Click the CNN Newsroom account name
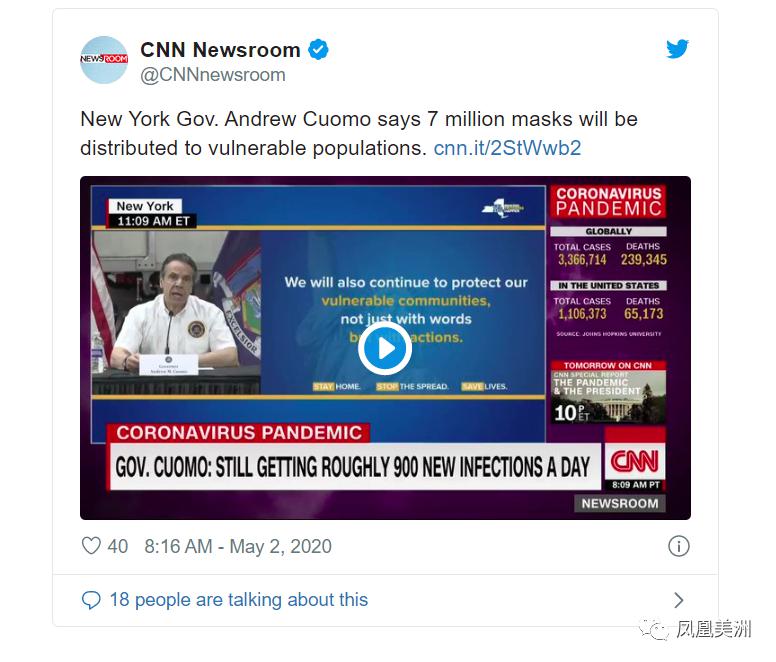The width and height of the screenshot is (776, 662). (220, 50)
